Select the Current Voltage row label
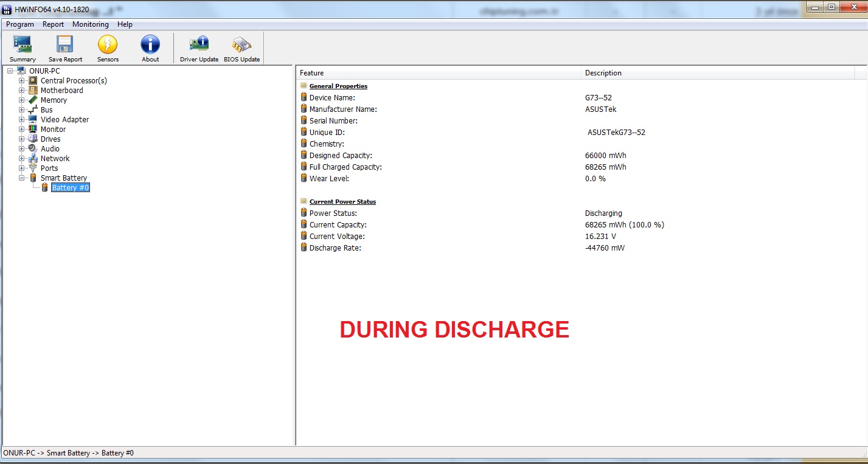The height and width of the screenshot is (464, 868). pos(337,237)
